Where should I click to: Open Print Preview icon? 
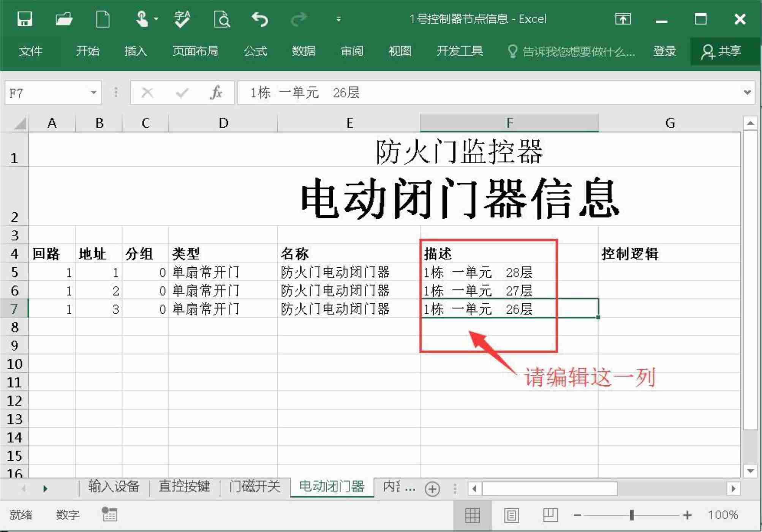click(222, 19)
